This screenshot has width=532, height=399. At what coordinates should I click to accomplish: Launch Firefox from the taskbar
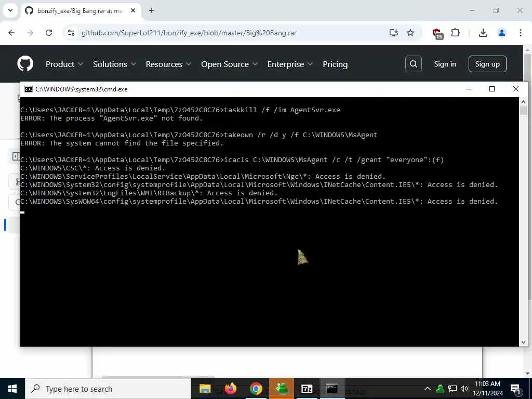coord(230,389)
